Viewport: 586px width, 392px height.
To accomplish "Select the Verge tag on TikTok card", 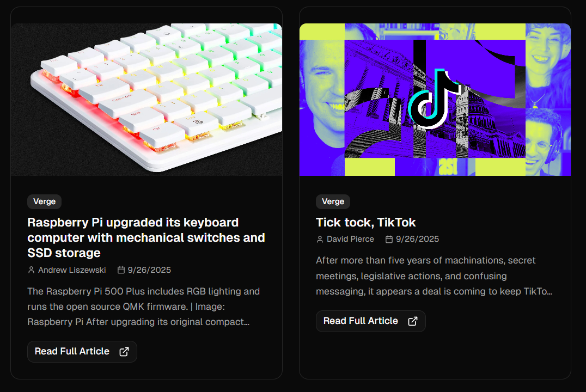I will tap(333, 201).
